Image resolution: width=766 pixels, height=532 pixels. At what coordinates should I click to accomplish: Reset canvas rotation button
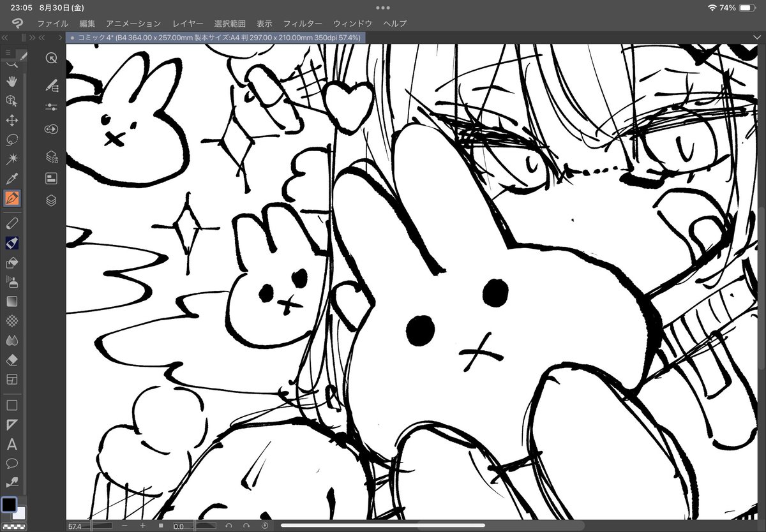[266, 526]
